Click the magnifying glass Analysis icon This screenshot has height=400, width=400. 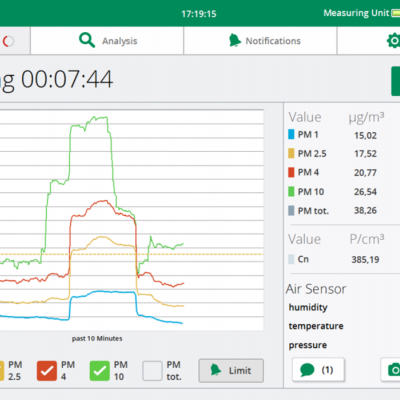tap(87, 40)
